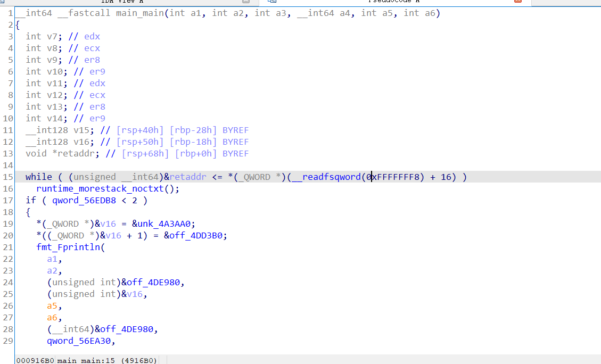The height and width of the screenshot is (364, 601).
Task: Select off_4DE980 on line 24
Action: click(x=153, y=282)
